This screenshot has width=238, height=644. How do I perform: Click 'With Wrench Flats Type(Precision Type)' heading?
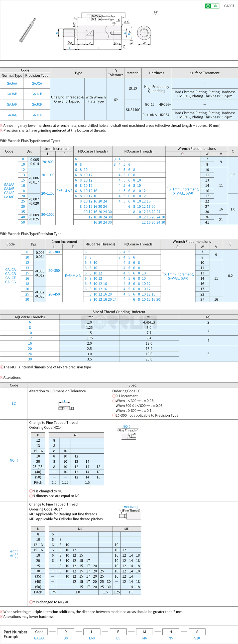[x=31, y=234]
